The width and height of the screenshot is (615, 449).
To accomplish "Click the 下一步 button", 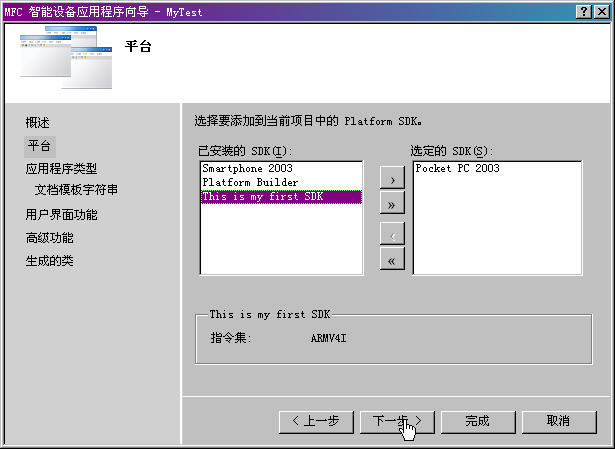I will point(397,422).
